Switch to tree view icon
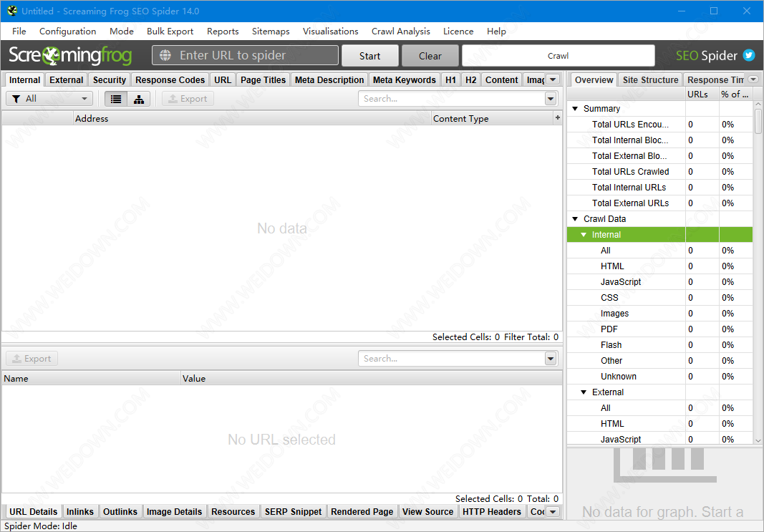This screenshot has width=764, height=532. [139, 99]
